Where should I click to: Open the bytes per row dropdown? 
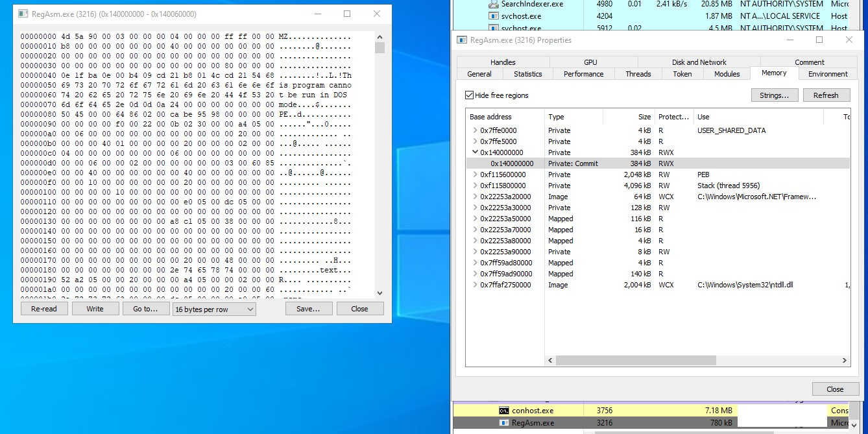click(x=214, y=309)
